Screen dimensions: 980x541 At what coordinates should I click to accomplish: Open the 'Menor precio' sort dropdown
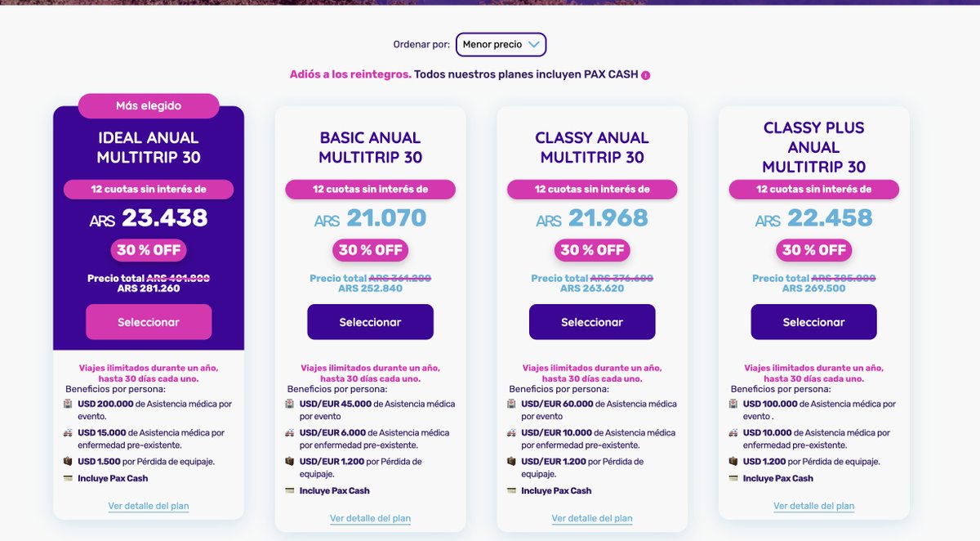pos(501,44)
